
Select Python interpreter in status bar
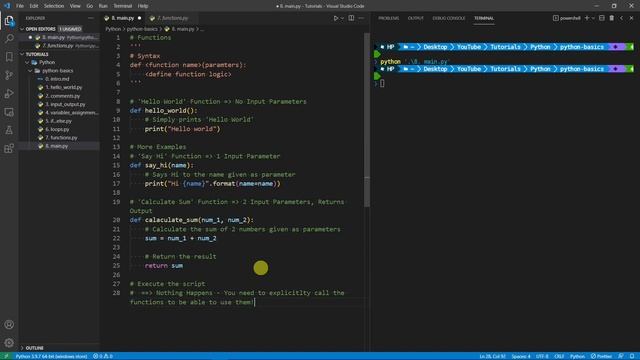point(51,356)
